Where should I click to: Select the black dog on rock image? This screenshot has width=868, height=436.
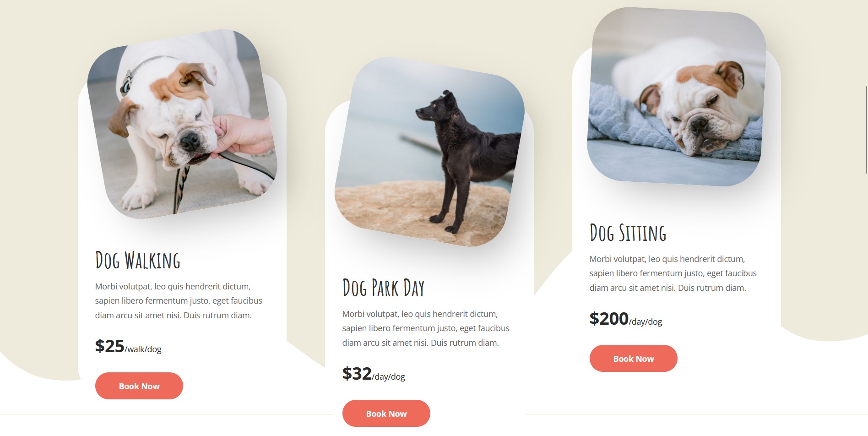[429, 151]
